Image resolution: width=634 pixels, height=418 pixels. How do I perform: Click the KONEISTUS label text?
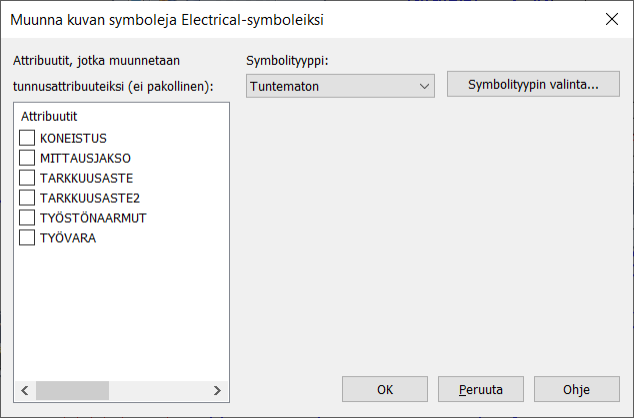point(73,138)
